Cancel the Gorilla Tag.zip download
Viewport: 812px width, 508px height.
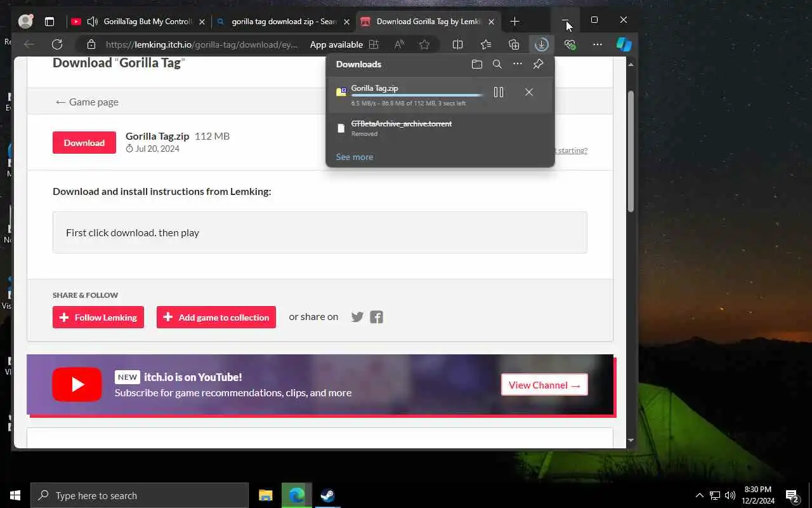click(529, 92)
